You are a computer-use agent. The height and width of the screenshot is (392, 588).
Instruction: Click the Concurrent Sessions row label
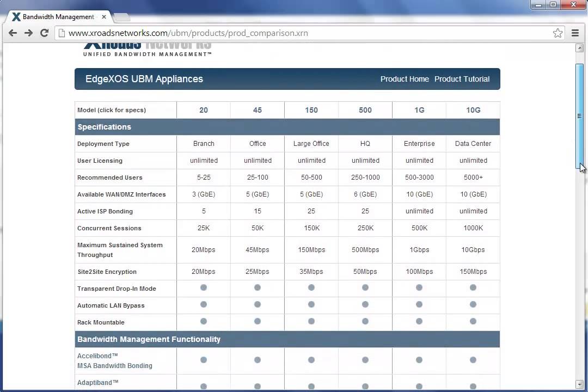click(109, 228)
